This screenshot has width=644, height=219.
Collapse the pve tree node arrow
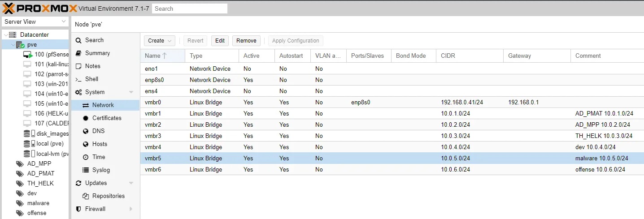coord(13,44)
